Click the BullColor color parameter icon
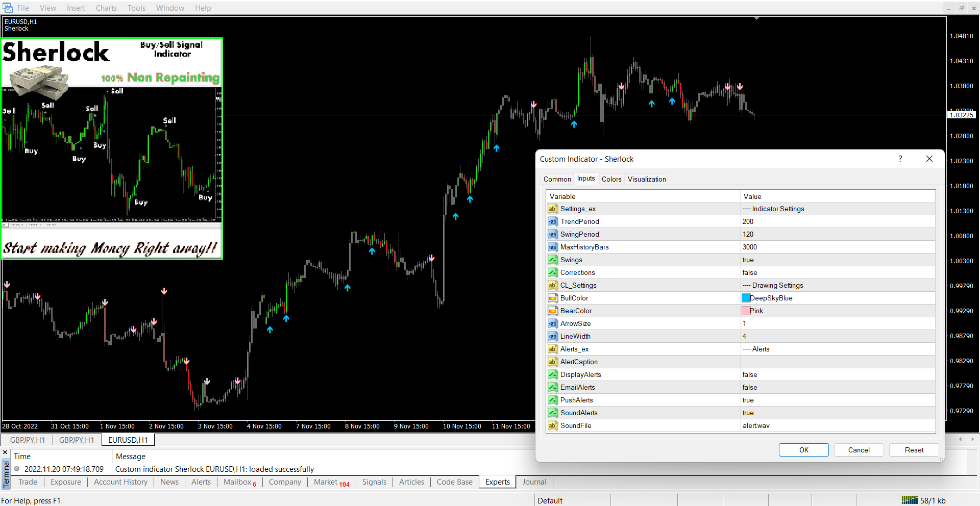 click(552, 298)
